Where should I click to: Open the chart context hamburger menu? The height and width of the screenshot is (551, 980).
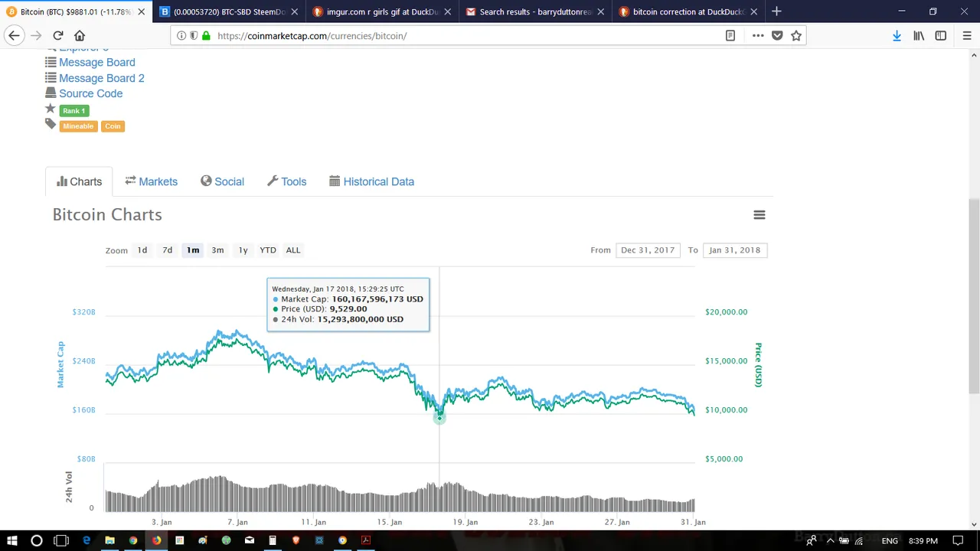[x=759, y=215]
